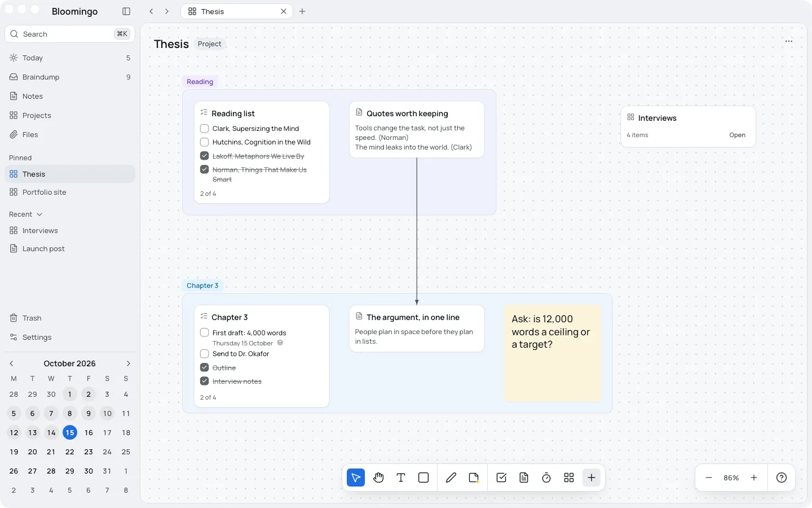Tick the Send to Dr. Okafor checkbox
The image size is (812, 508).
pyautogui.click(x=205, y=354)
